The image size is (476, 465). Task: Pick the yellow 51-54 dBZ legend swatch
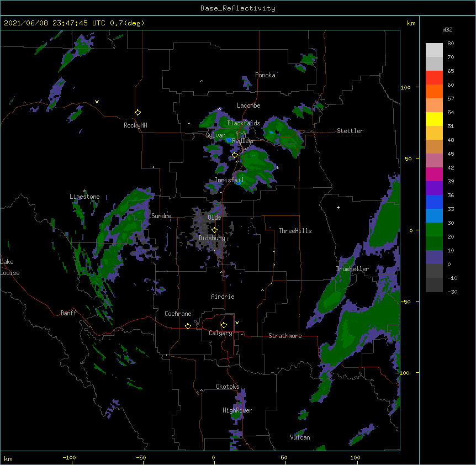[434, 119]
